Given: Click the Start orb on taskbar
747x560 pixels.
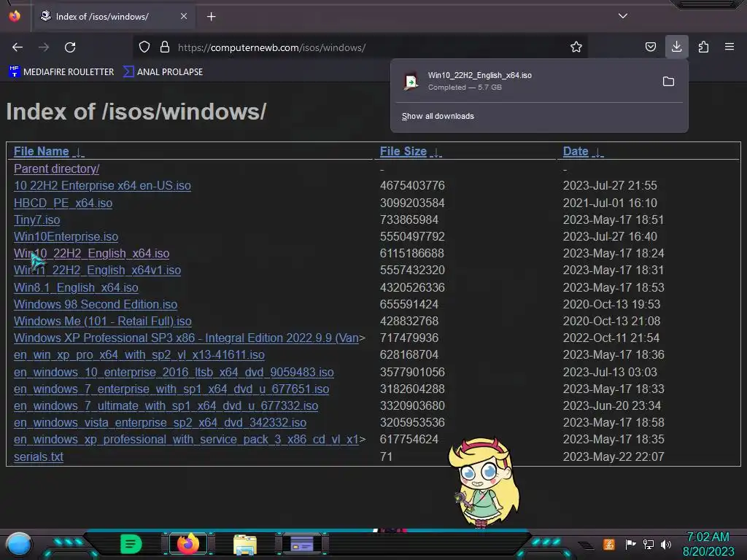Looking at the screenshot, I should click(19, 544).
